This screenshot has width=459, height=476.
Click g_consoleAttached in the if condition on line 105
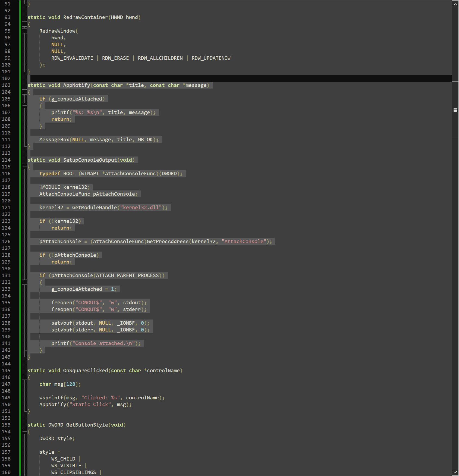point(77,99)
